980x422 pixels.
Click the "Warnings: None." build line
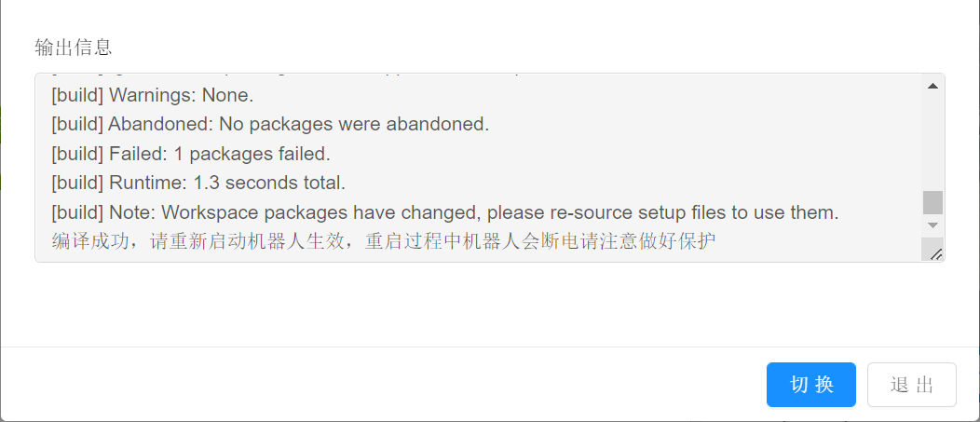pos(152,95)
